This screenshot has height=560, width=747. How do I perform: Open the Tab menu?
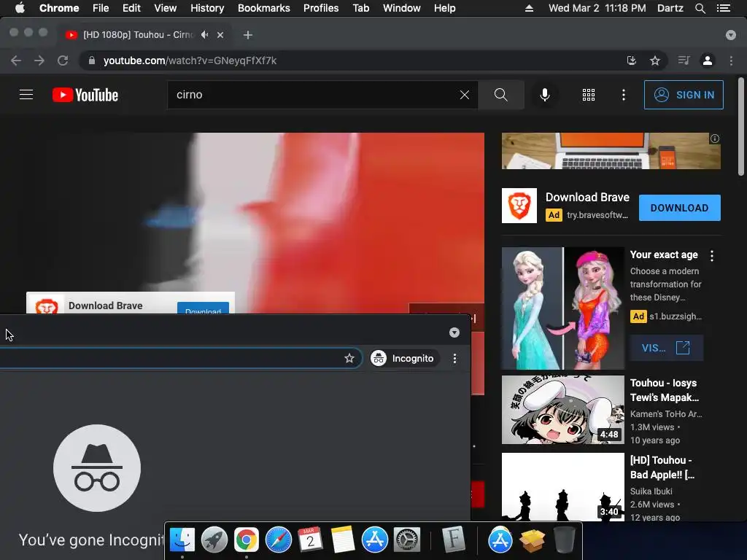(x=361, y=8)
